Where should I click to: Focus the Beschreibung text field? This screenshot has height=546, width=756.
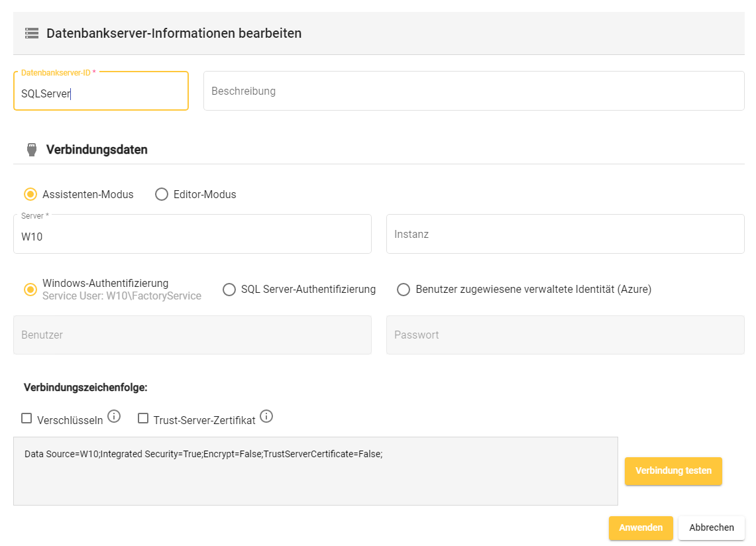click(474, 91)
